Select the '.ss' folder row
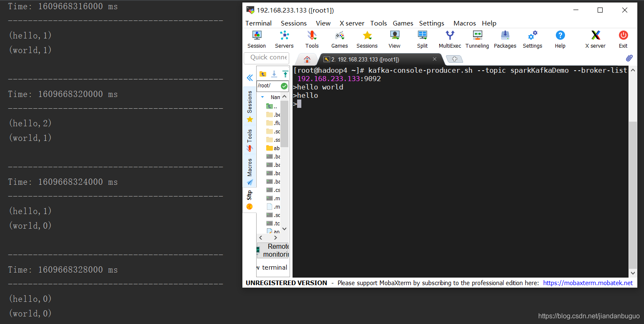Viewport: 644px width, 324px height. (273, 140)
